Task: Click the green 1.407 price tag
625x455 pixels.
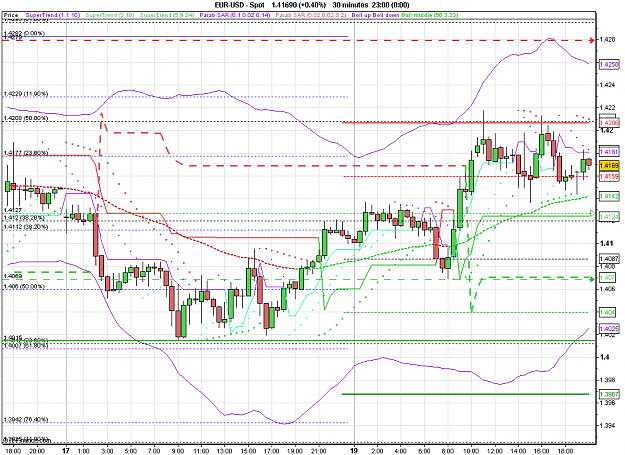Action: [x=607, y=278]
